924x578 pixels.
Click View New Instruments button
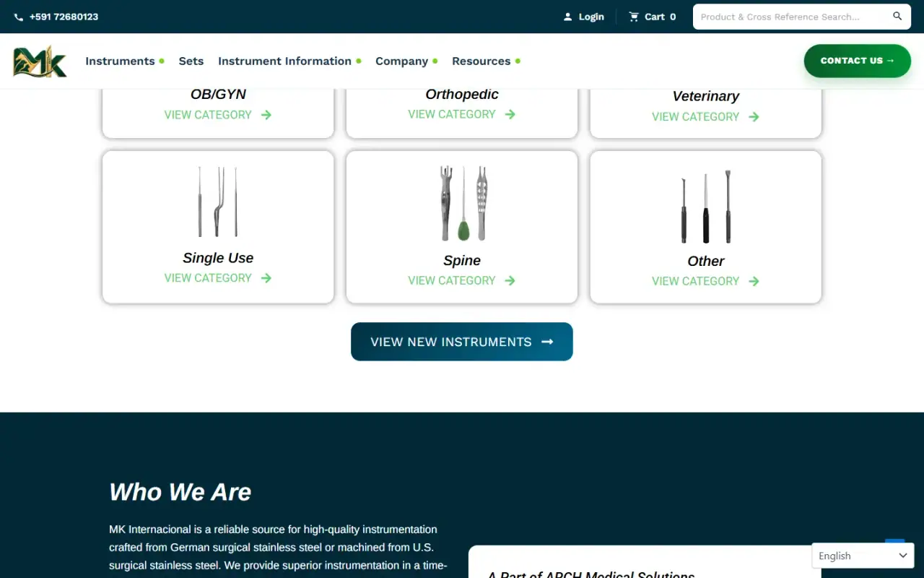tap(462, 342)
